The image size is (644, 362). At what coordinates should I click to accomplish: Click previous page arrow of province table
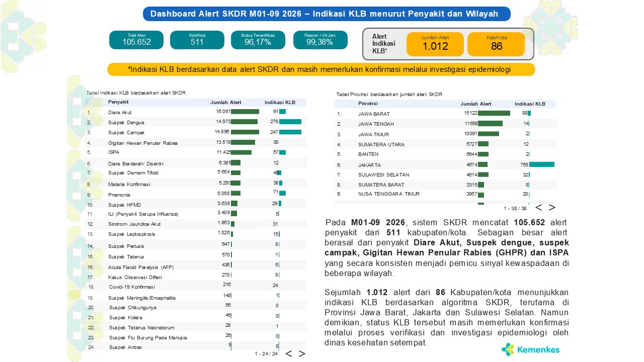tap(538, 208)
